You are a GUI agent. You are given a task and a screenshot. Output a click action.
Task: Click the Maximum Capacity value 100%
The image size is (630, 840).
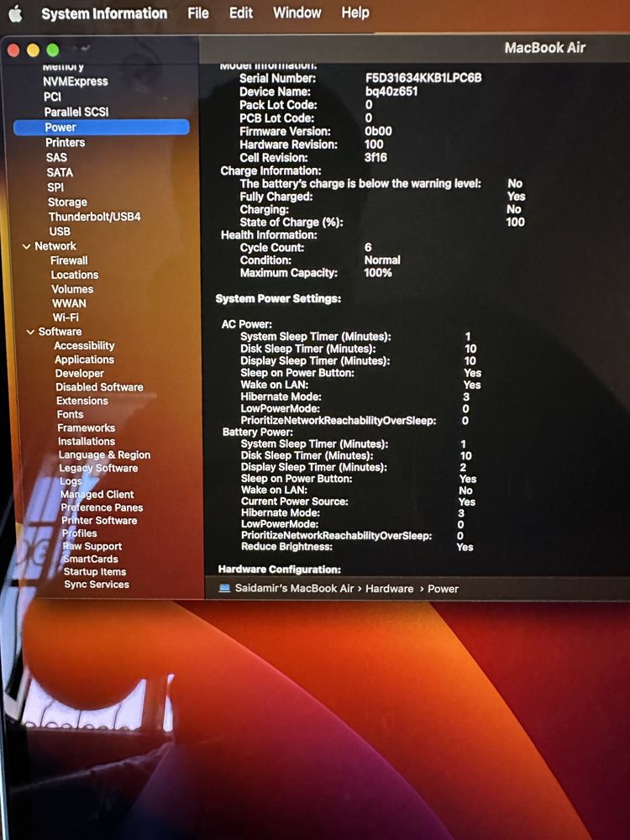click(x=378, y=273)
